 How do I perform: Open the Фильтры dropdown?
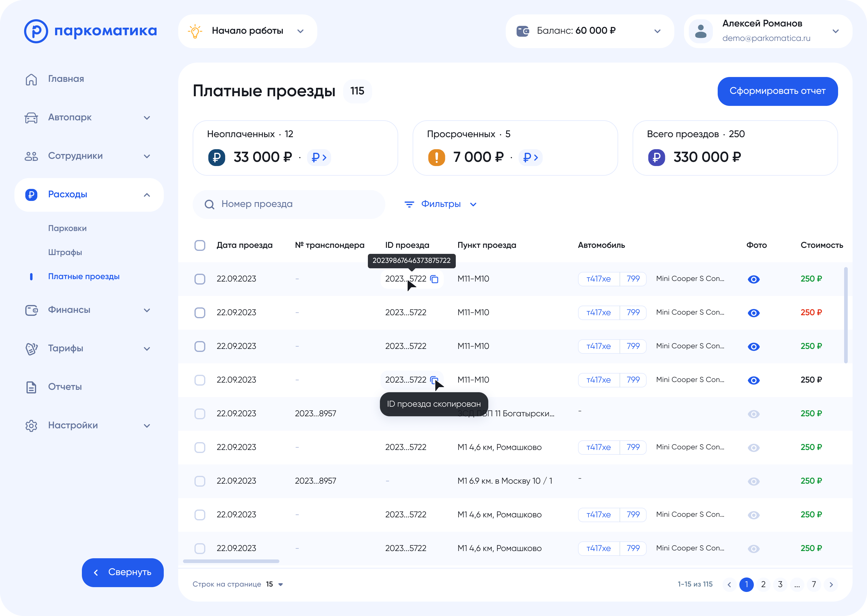click(440, 204)
